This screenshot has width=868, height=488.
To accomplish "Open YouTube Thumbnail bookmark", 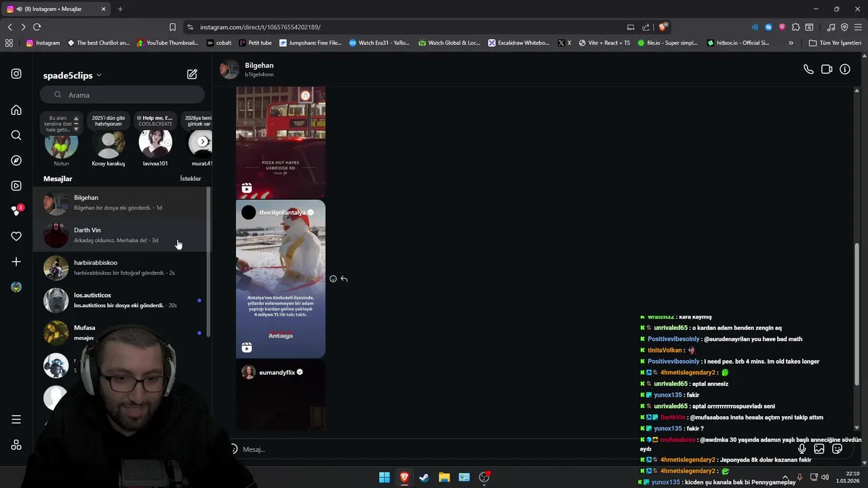I will (167, 43).
